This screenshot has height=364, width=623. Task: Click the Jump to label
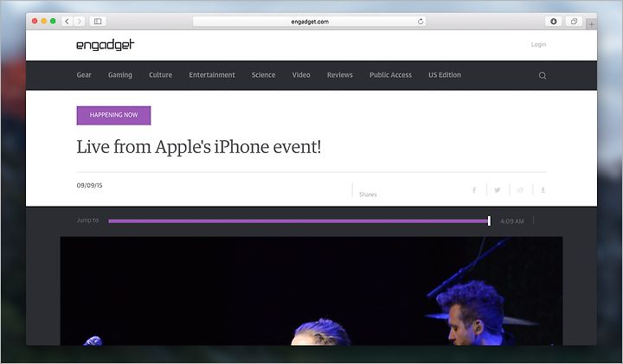(87, 220)
